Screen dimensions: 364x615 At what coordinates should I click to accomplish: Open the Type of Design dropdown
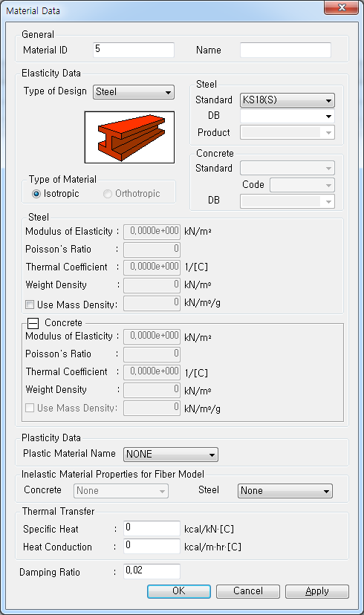tap(134, 92)
